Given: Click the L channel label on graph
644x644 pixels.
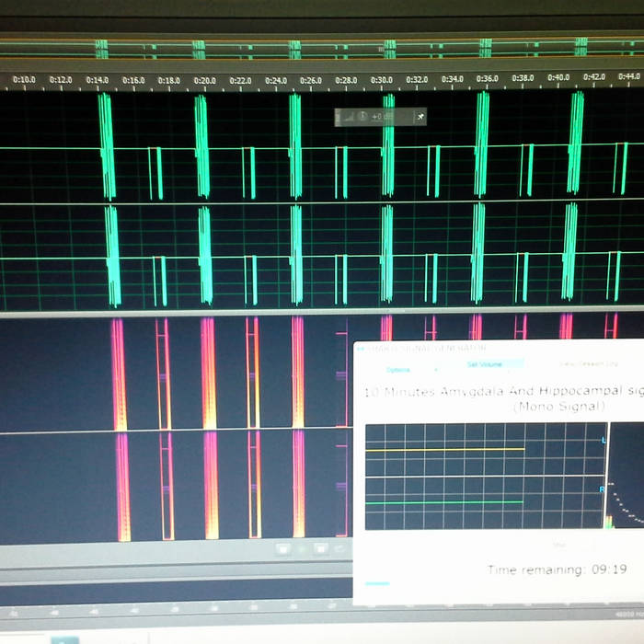Looking at the screenshot, I should [604, 442].
